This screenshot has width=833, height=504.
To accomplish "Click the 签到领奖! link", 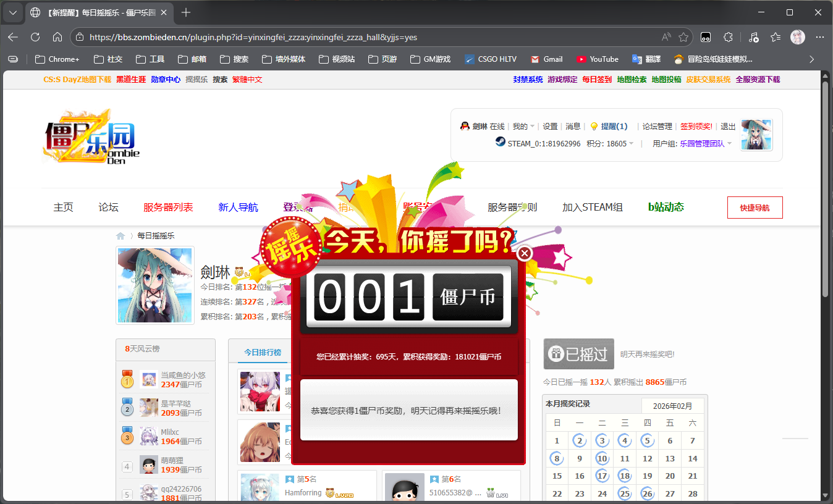I will tap(696, 126).
